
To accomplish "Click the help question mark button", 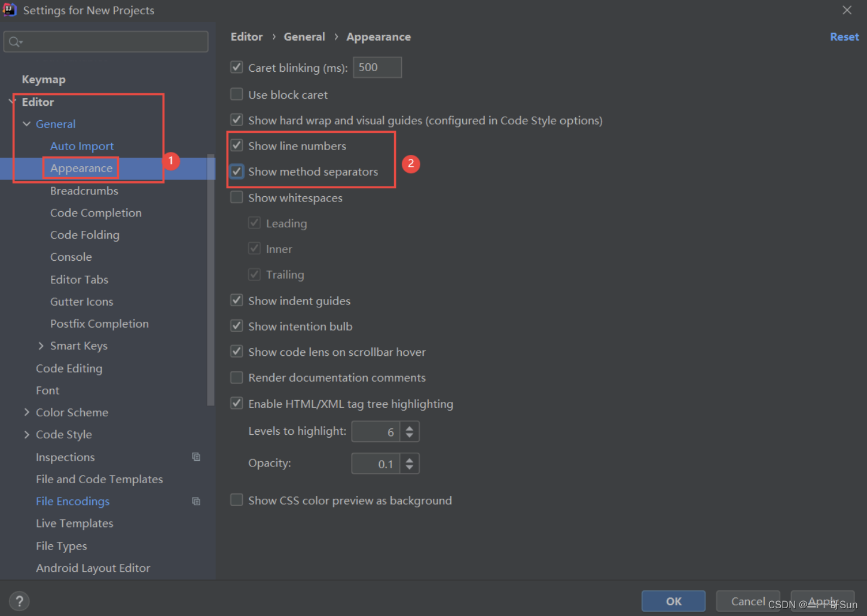I will (19, 601).
